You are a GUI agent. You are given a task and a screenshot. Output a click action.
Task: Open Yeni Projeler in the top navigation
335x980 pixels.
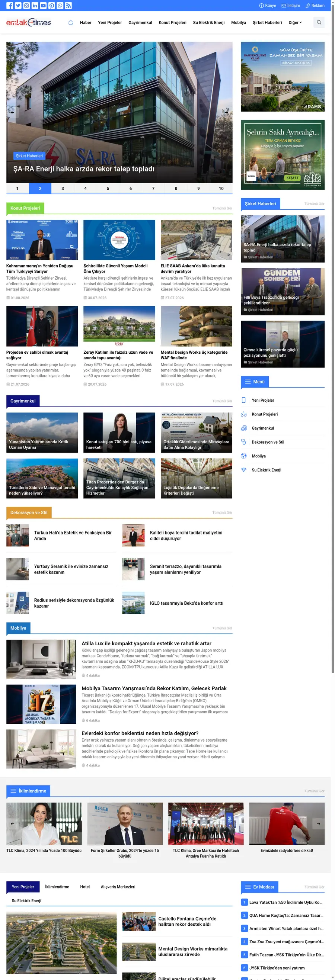pos(110,22)
